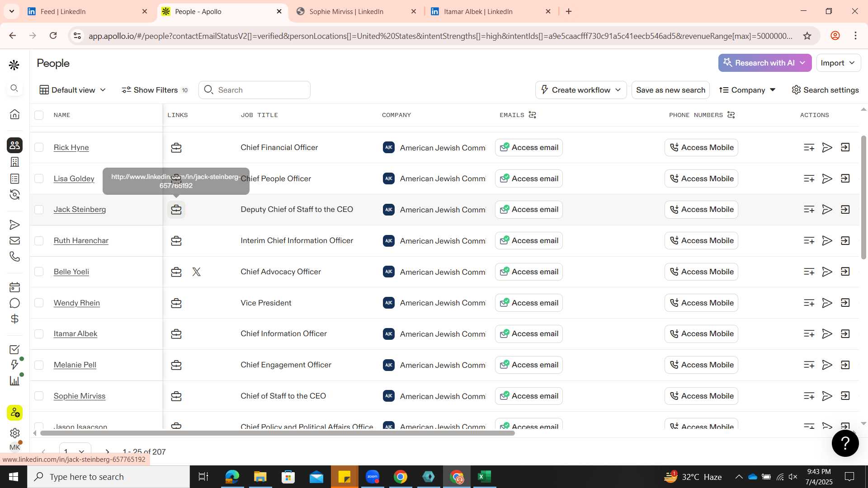Viewport: 868px width, 488px height.
Task: Open Excel from the Windows taskbar
Action: point(484,477)
